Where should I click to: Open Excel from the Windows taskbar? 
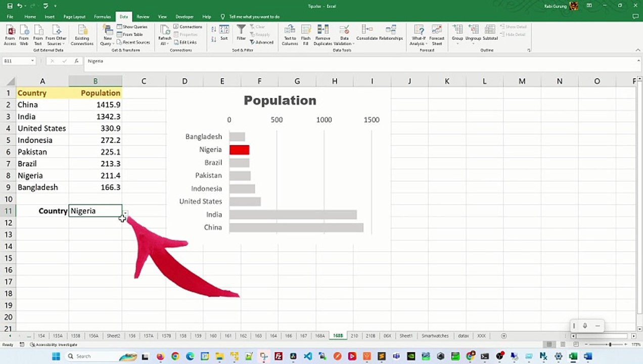(573, 356)
